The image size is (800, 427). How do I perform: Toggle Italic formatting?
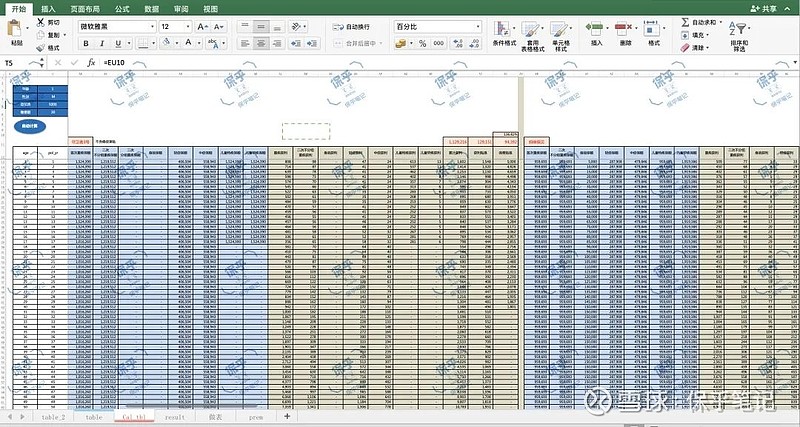(x=102, y=43)
